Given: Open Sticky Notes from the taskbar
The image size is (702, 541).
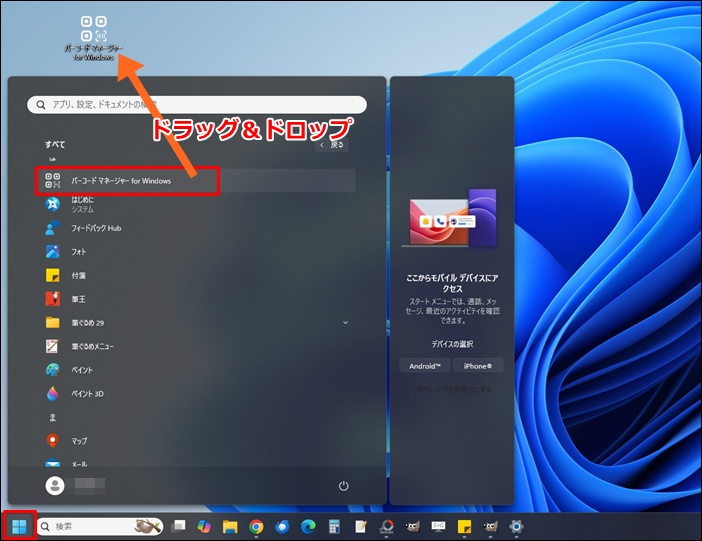Looking at the screenshot, I should pos(464,526).
